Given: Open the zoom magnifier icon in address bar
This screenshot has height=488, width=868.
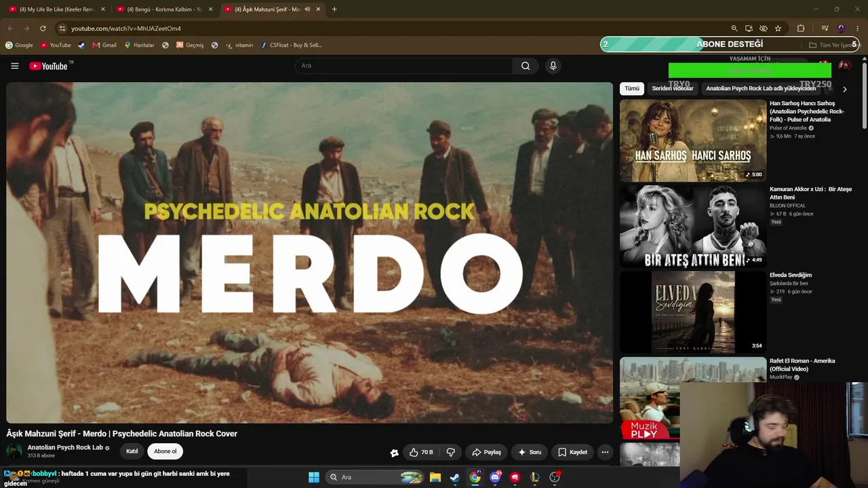Looking at the screenshot, I should [734, 28].
